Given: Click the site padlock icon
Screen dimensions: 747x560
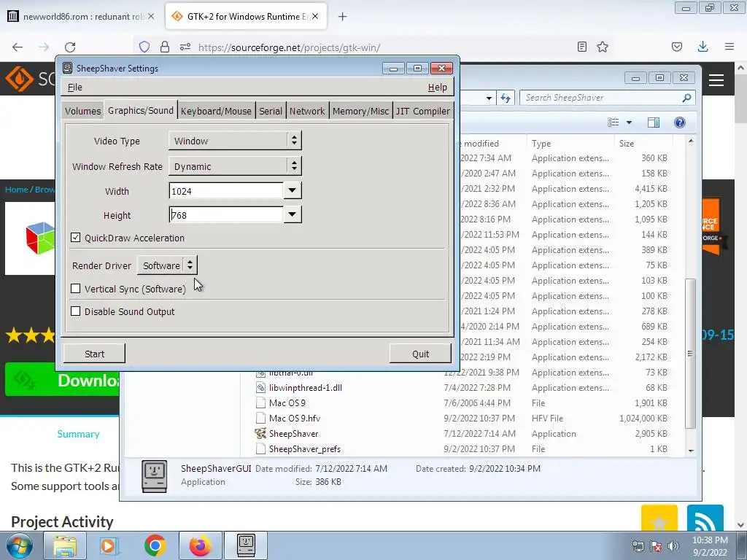Looking at the screenshot, I should [x=165, y=47].
